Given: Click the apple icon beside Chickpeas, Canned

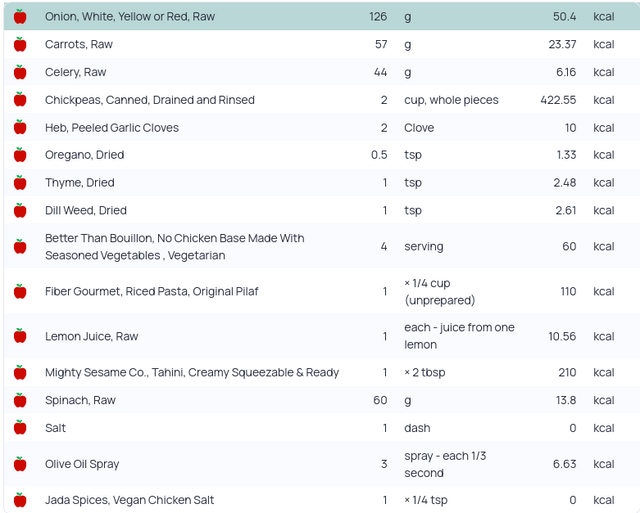Looking at the screenshot, I should 20,100.
